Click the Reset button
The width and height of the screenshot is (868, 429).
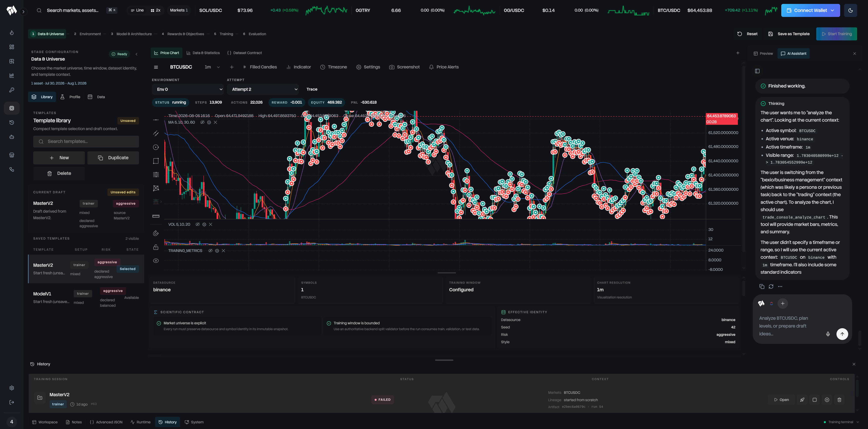pos(747,34)
